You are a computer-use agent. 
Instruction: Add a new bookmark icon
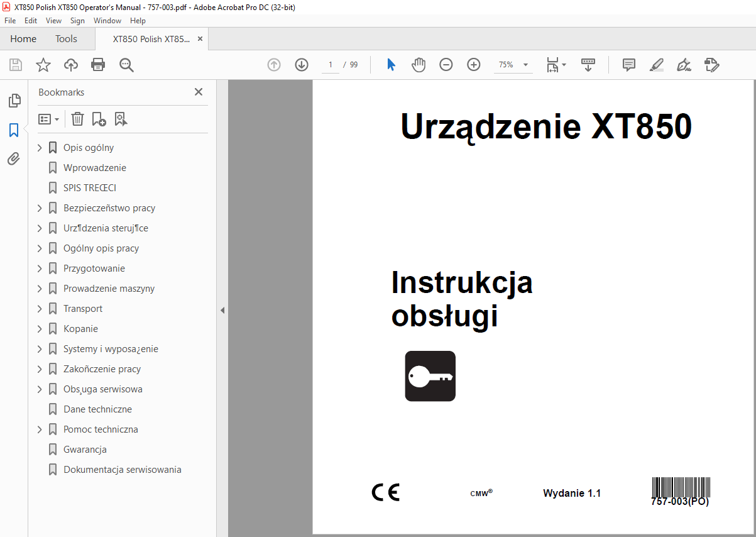99,119
